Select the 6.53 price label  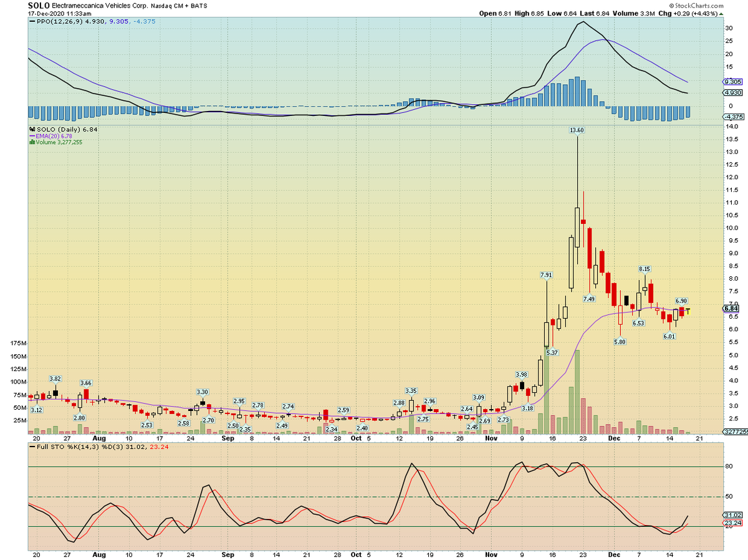[638, 323]
